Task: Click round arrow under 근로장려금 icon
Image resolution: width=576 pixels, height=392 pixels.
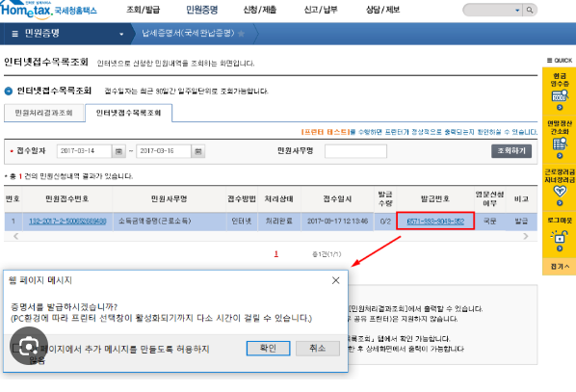Action: (x=560, y=203)
